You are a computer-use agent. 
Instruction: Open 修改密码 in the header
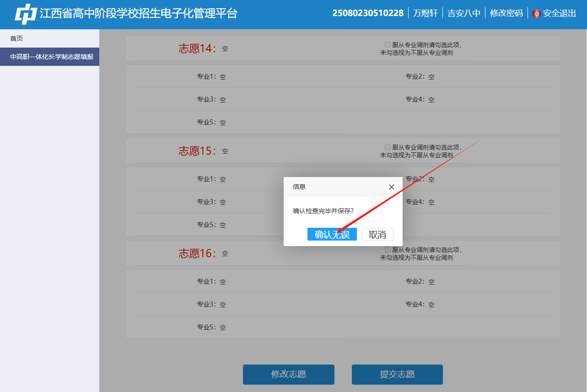coord(506,13)
